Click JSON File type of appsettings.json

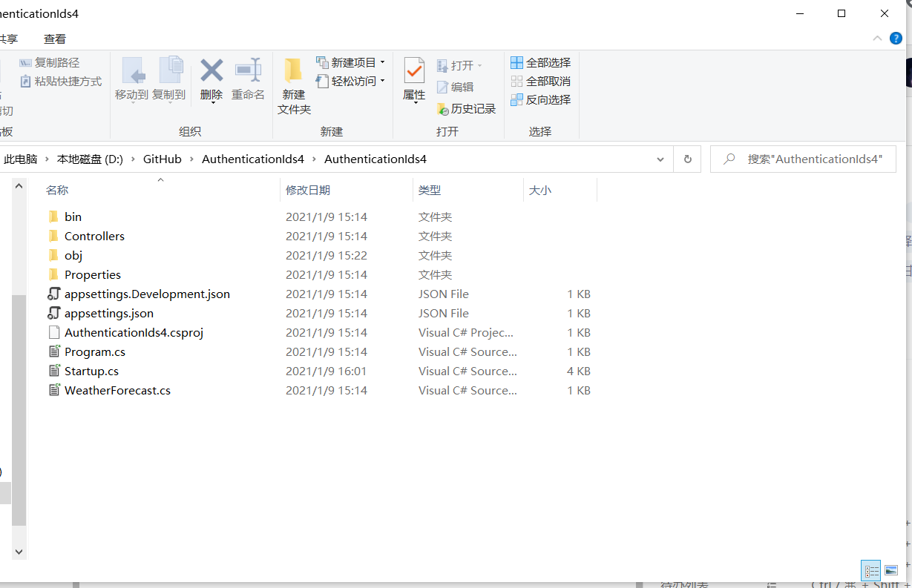pyautogui.click(x=444, y=313)
